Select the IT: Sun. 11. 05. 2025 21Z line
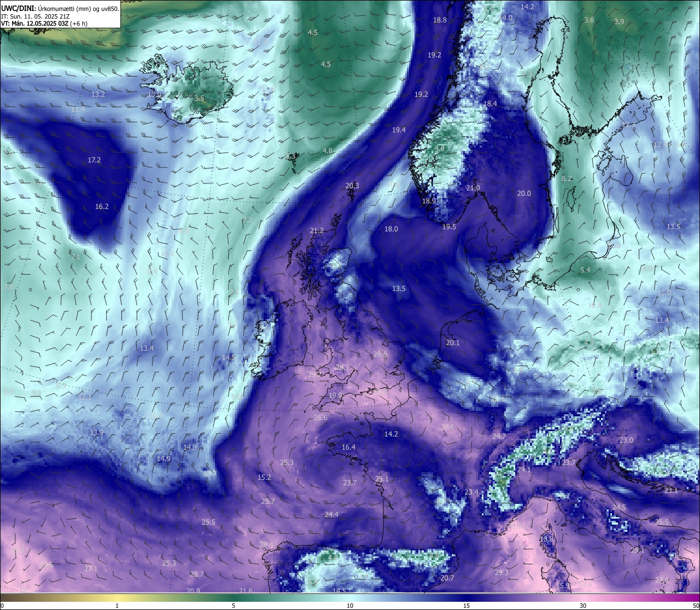Screen dimensions: 700x610 35,16
